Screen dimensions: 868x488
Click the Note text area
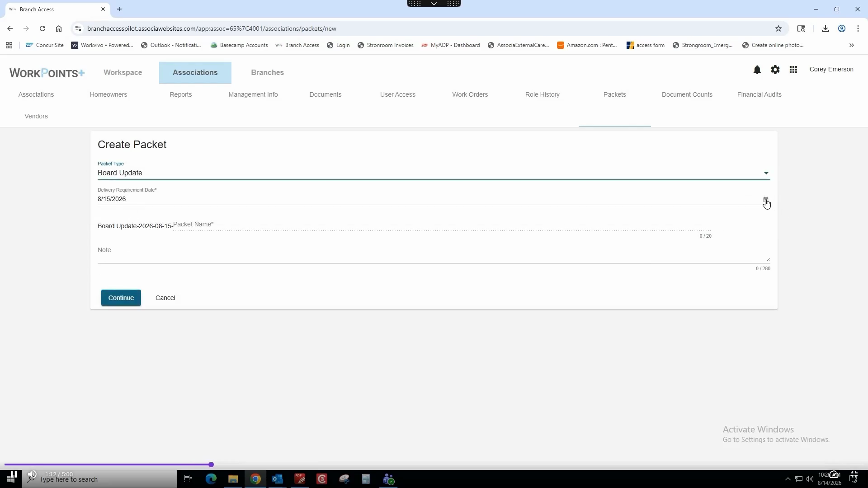[434, 253]
